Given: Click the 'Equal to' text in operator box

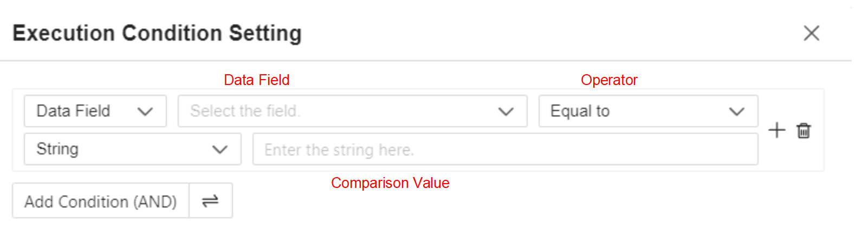Looking at the screenshot, I should tap(580, 111).
